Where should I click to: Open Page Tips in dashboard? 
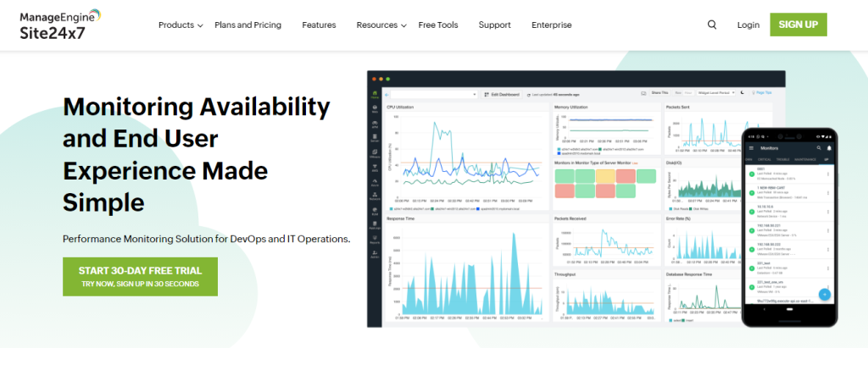[764, 92]
